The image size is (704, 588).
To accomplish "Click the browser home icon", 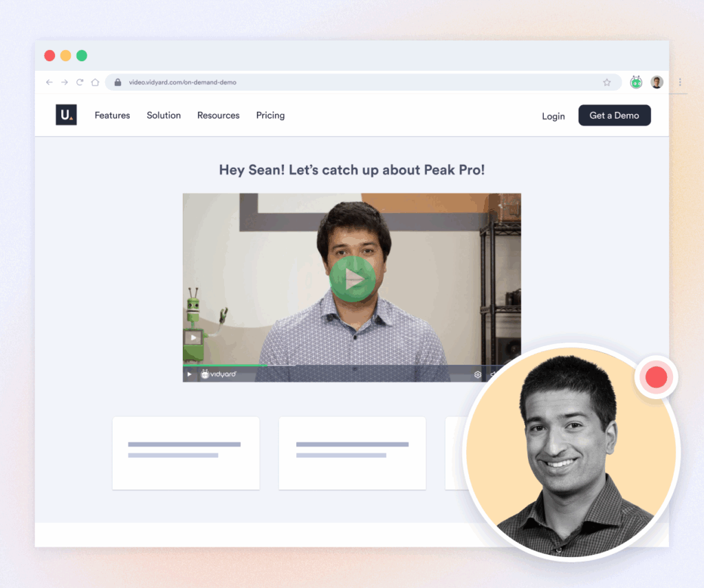I will click(x=95, y=82).
